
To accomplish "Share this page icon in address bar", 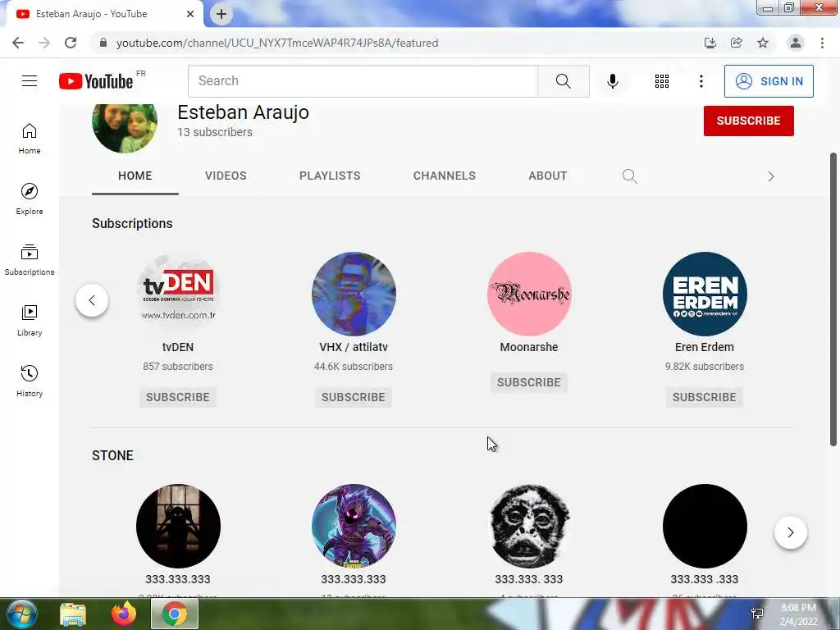I will (x=737, y=43).
